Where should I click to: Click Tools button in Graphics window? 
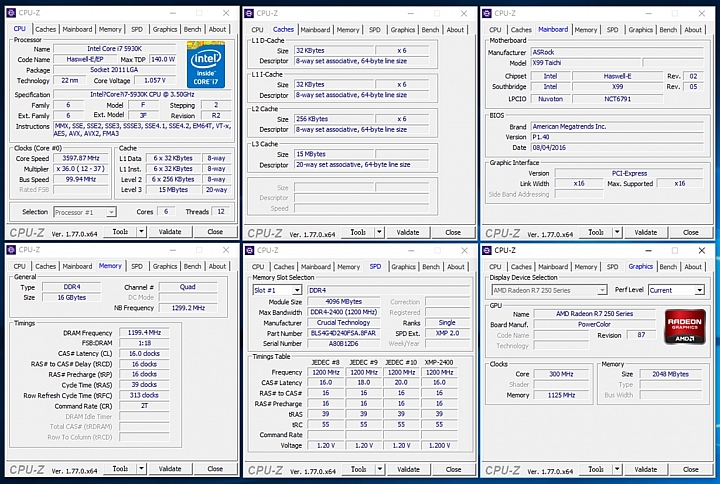coord(596,469)
